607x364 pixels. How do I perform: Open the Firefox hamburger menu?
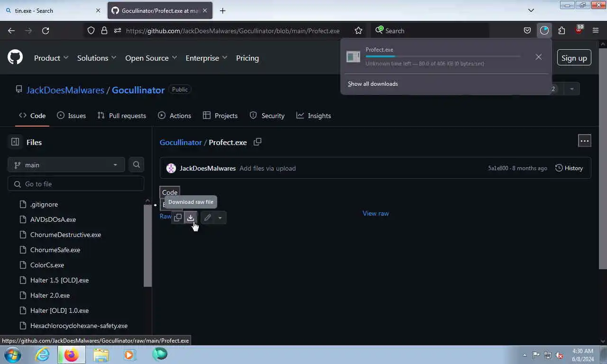[x=596, y=30]
